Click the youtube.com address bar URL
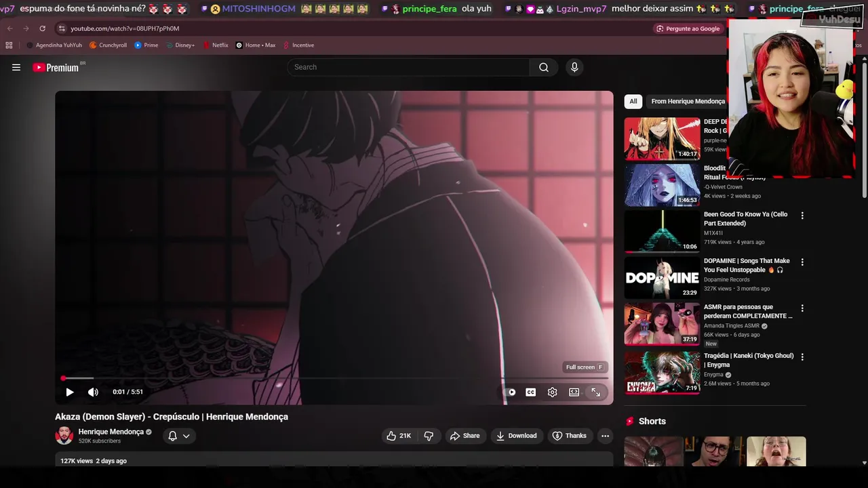Image resolution: width=868 pixels, height=488 pixels. pos(125,28)
